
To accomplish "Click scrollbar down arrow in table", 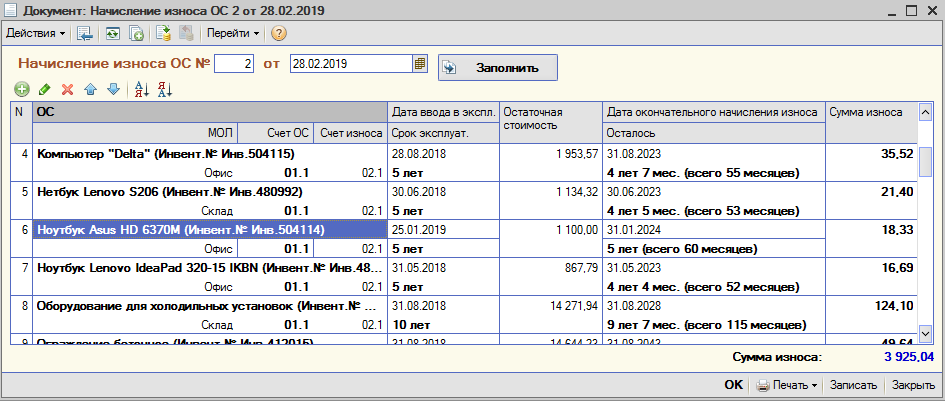I will pos(925,332).
